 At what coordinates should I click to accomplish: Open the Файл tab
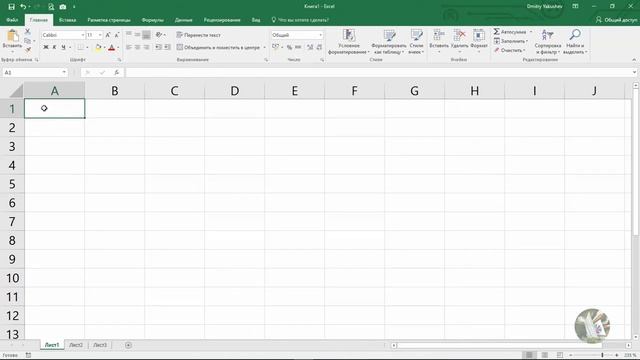[x=12, y=20]
